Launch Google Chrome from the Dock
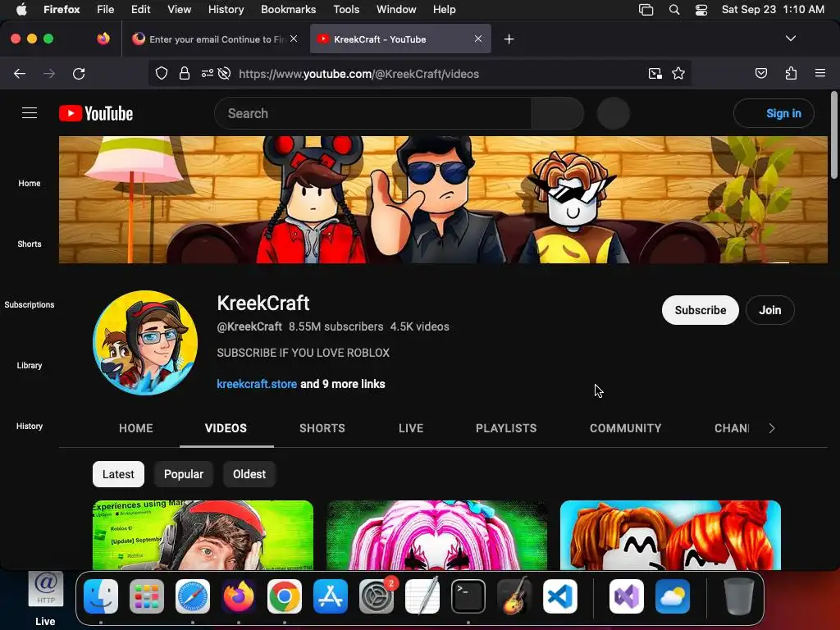Image resolution: width=840 pixels, height=630 pixels. click(285, 596)
